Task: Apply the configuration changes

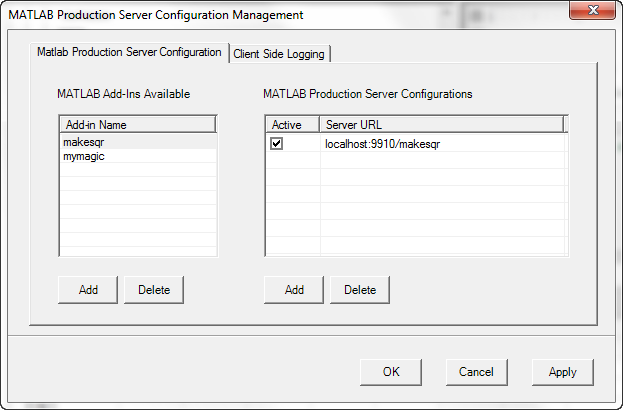Action: [563, 372]
